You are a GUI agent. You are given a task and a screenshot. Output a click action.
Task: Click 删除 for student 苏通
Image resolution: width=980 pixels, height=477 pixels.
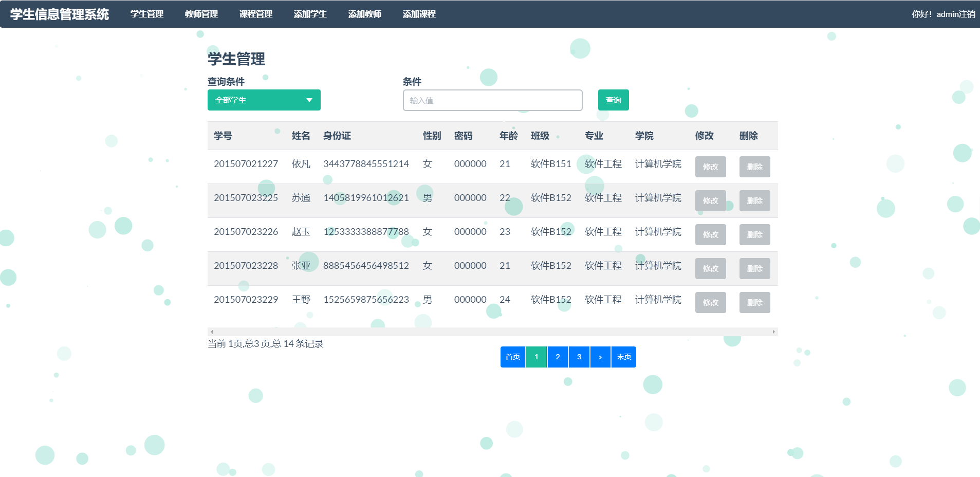[754, 200]
